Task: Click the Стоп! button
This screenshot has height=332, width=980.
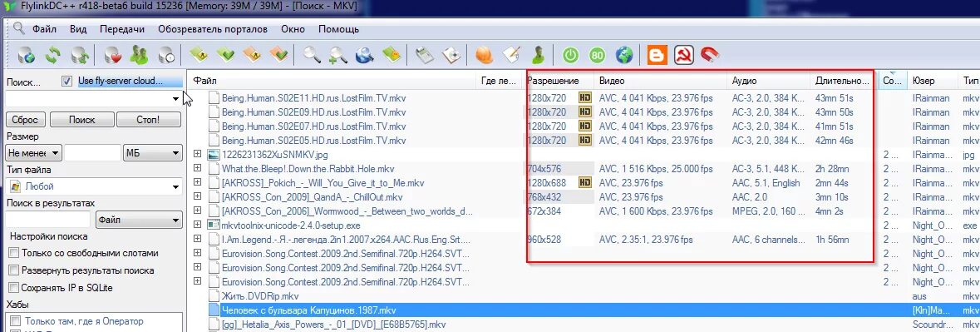Action: click(148, 120)
